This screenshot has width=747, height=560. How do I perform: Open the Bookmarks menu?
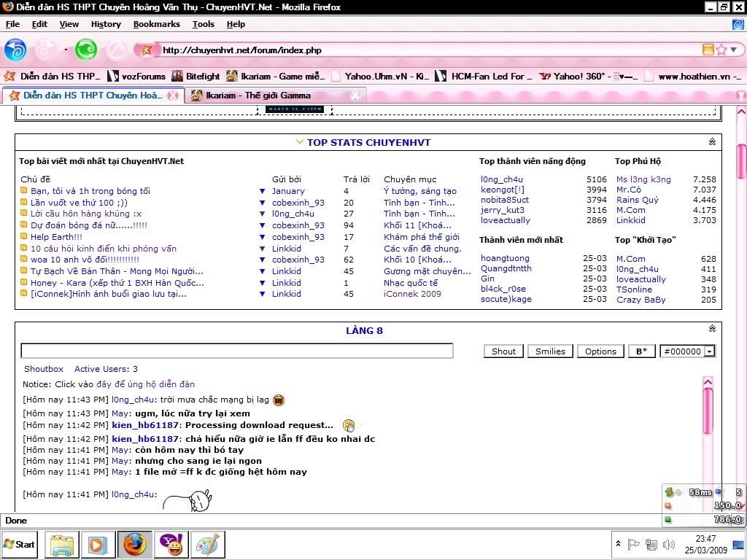[x=156, y=24]
